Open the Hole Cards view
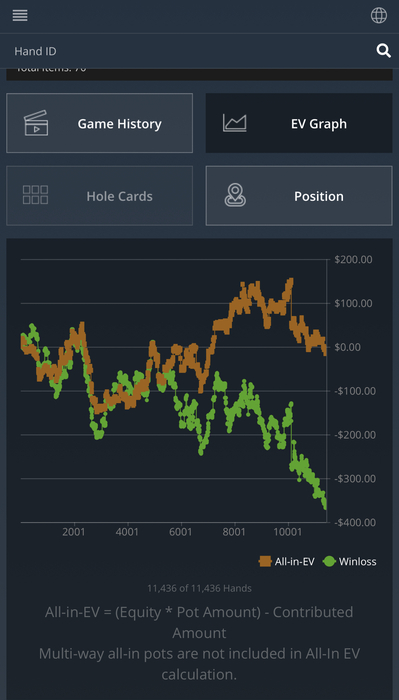The image size is (399, 700). pos(100,196)
